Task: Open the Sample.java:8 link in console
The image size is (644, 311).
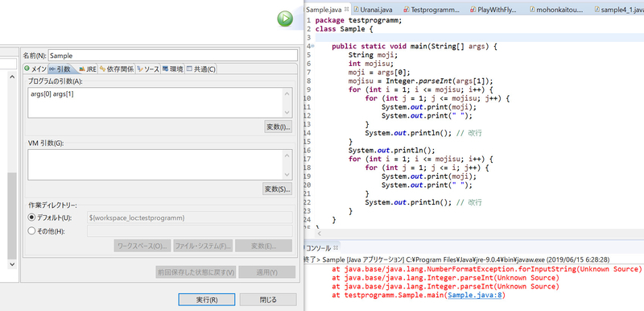Action: point(475,296)
